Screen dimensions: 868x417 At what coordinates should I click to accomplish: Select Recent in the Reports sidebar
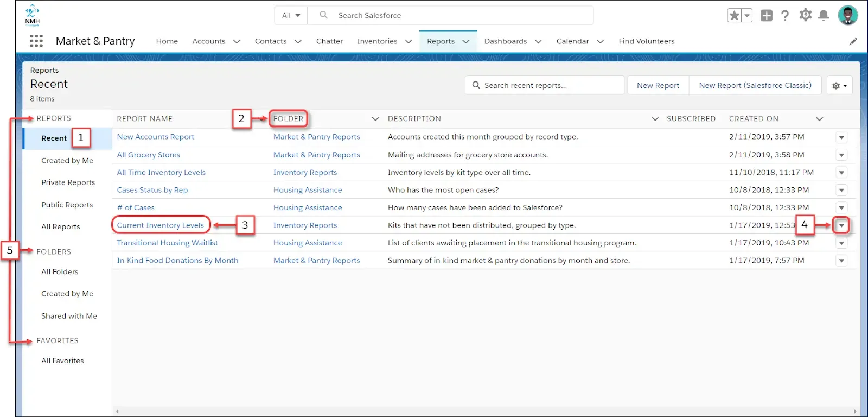(x=54, y=138)
